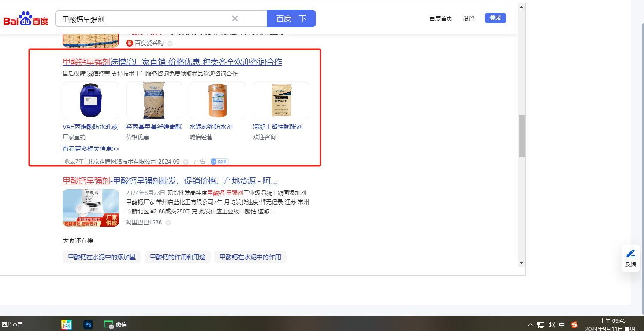
Task: Click the volume speaker tray icon
Action: 551,325
